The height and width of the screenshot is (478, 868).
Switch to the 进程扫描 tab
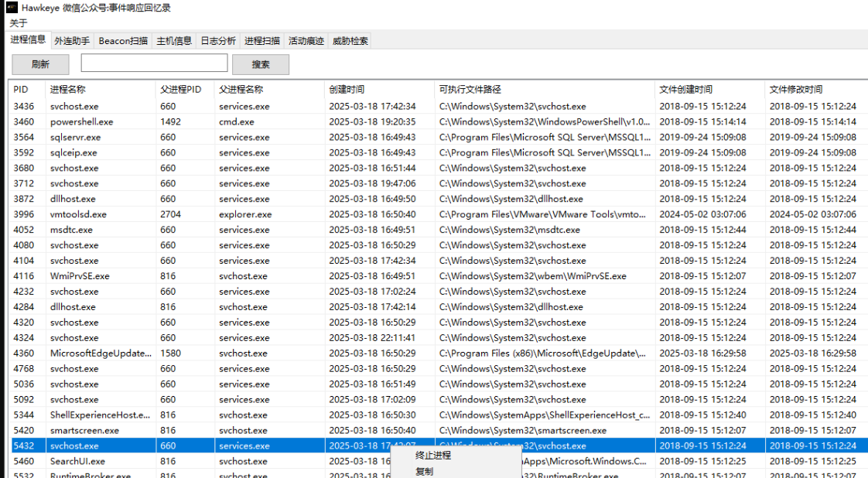click(x=262, y=41)
